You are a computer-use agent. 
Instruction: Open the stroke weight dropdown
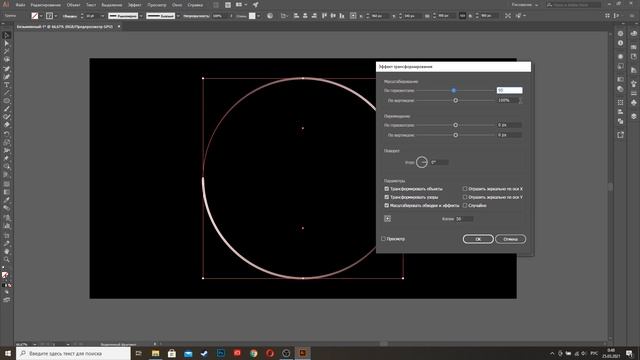(x=102, y=16)
